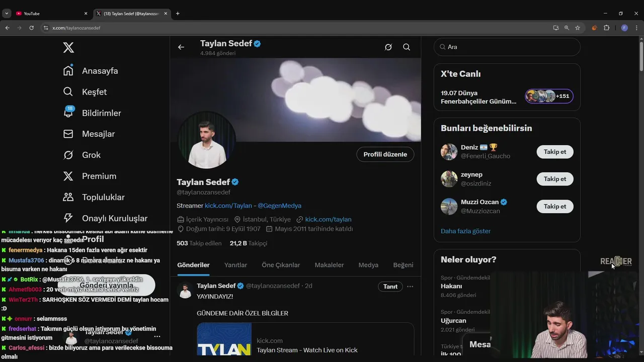Screen dimensions: 644x362
Task: Click the browser address bar URL
Action: (x=76, y=28)
